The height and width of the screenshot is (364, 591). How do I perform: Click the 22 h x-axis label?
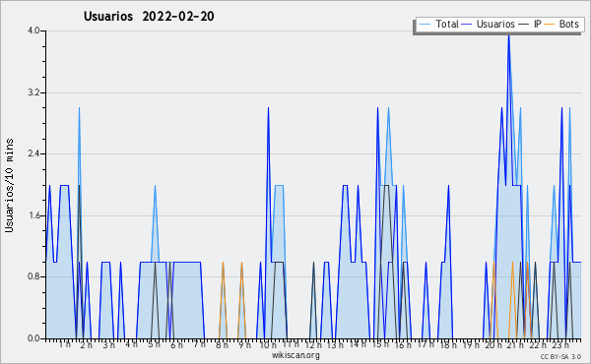tap(538, 345)
